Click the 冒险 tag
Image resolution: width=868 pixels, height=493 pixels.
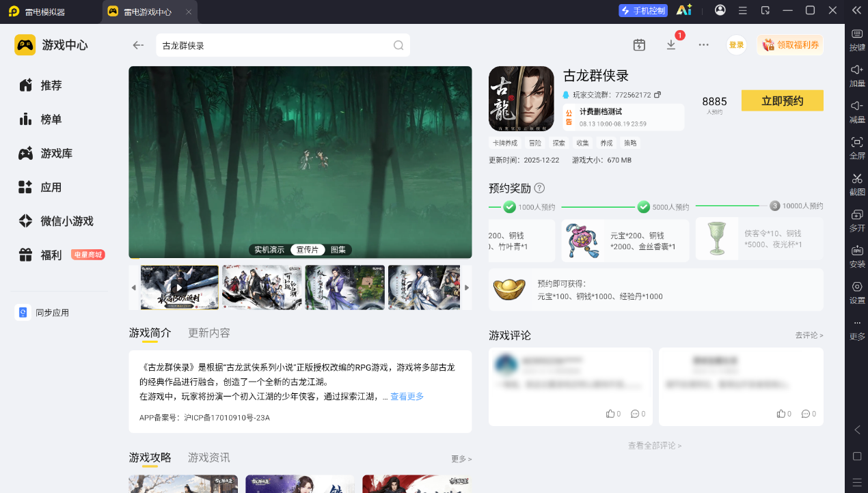tap(535, 143)
